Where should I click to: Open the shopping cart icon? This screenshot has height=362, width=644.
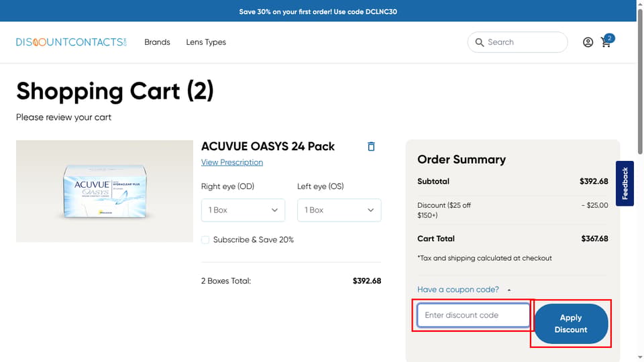[606, 42]
